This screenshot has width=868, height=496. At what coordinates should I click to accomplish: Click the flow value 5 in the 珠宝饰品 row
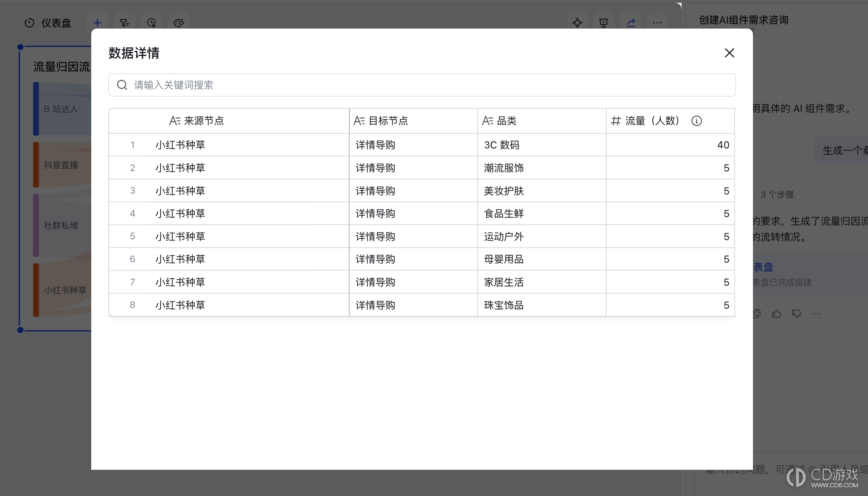(x=726, y=305)
